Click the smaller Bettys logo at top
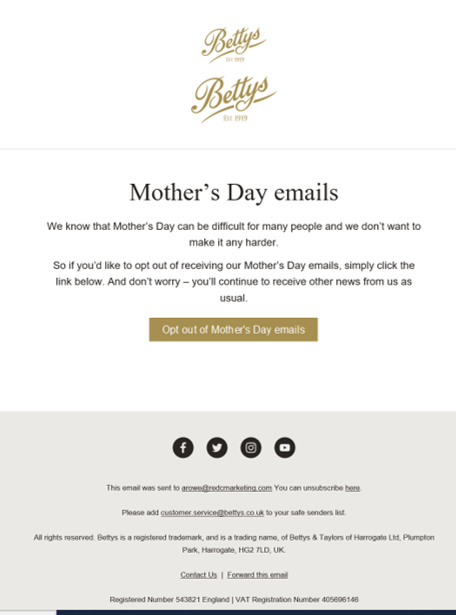The height and width of the screenshot is (615, 456). pos(234,45)
